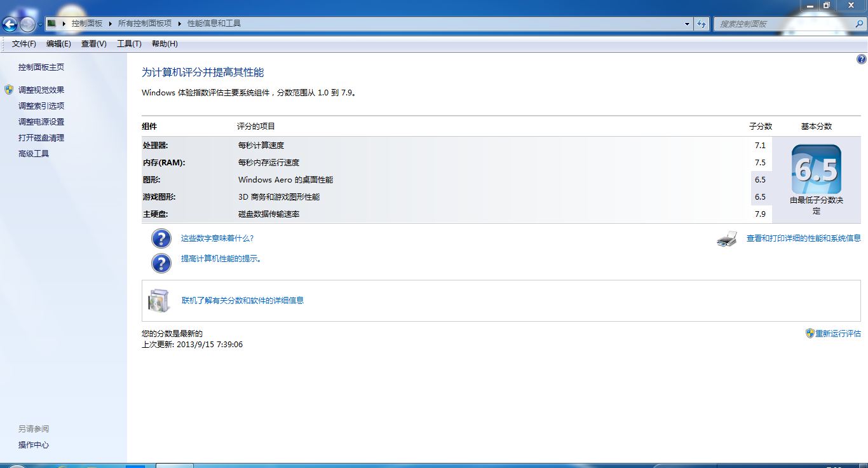Viewport: 868px width, 468px height.
Task: Click the printer icon
Action: (727, 239)
